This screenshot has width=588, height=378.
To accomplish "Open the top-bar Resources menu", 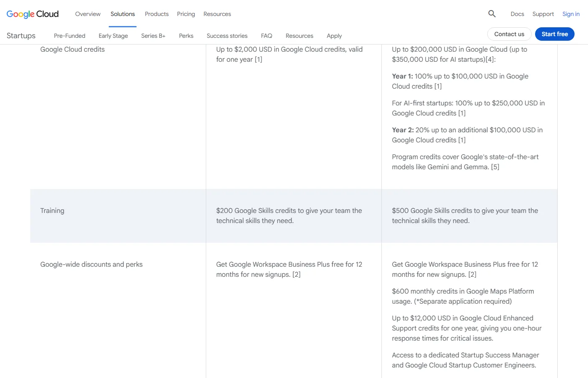I will (x=217, y=14).
